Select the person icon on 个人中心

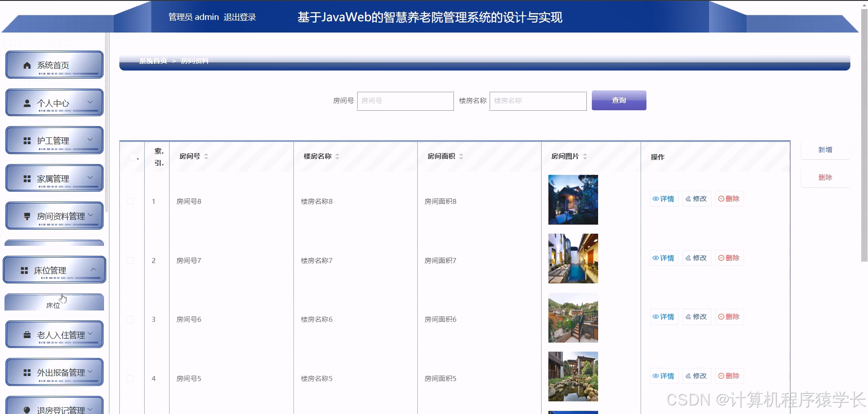(26, 103)
